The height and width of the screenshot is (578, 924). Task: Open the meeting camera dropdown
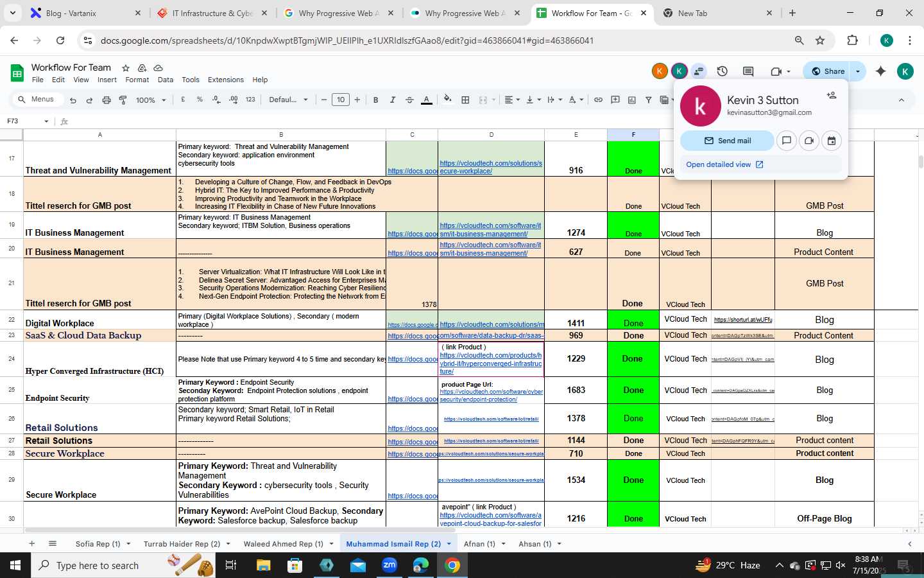pyautogui.click(x=780, y=71)
